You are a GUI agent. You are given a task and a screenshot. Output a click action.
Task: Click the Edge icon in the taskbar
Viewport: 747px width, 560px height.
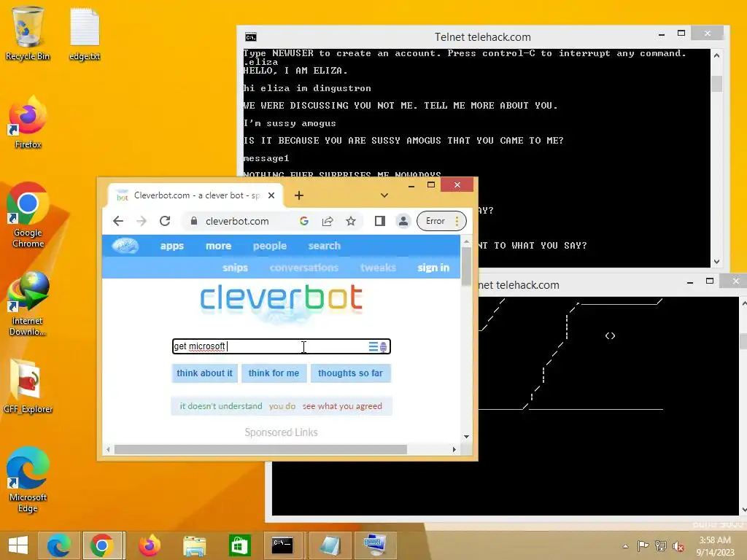coord(58,545)
